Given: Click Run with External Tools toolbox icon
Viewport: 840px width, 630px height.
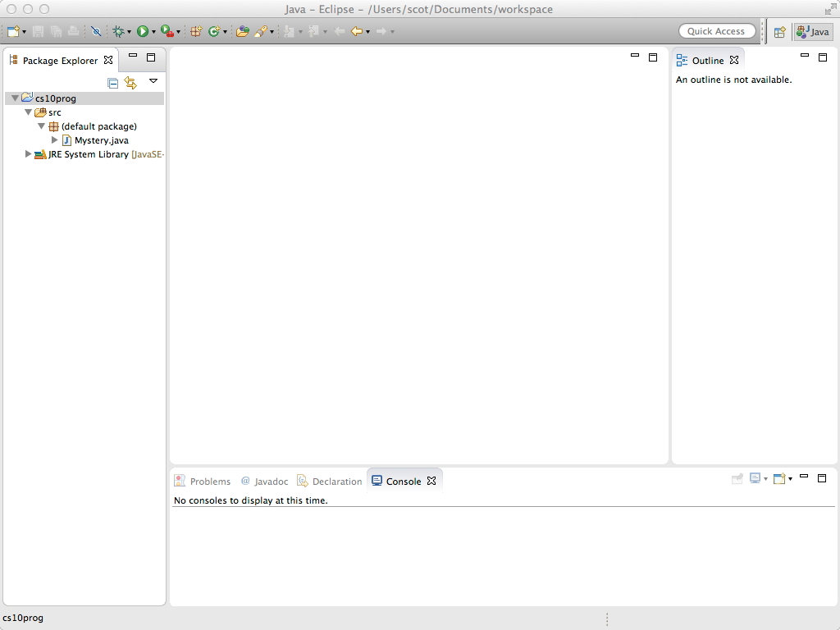Looking at the screenshot, I should pyautogui.click(x=167, y=32).
